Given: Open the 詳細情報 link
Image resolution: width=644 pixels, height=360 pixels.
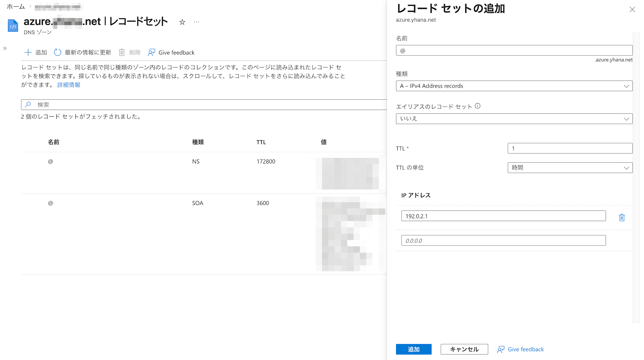Looking at the screenshot, I should click(69, 85).
